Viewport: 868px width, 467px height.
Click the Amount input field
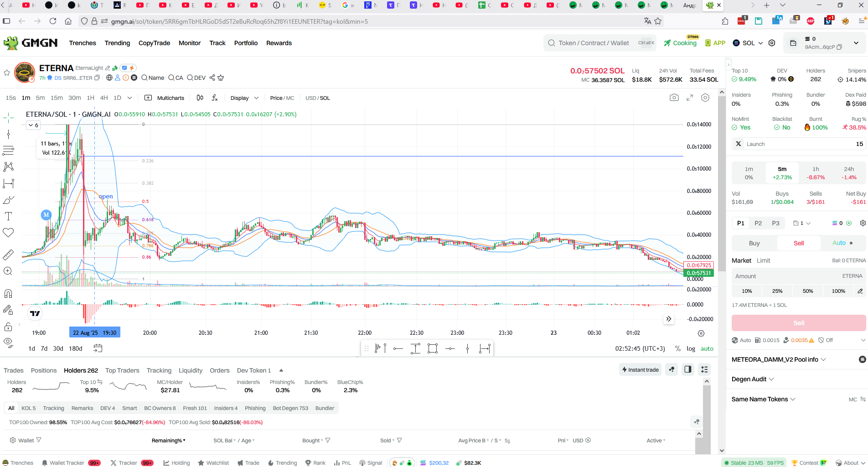(799, 276)
